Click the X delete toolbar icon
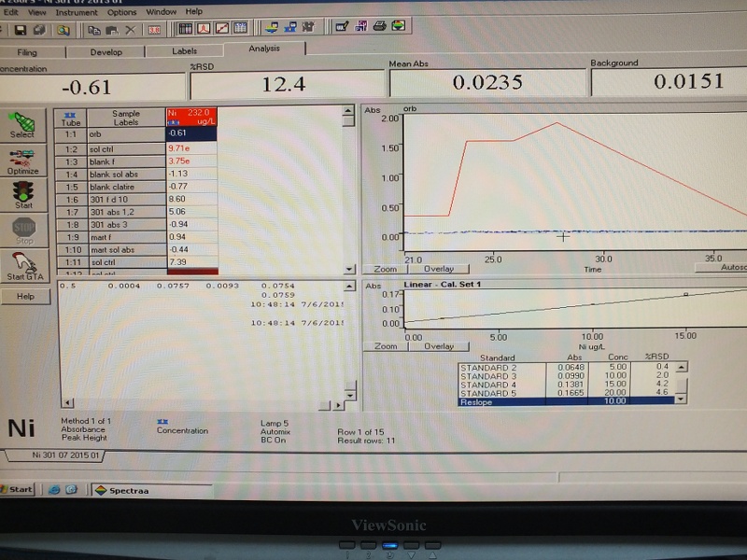Image resolution: width=747 pixels, height=560 pixels. pos(130,30)
